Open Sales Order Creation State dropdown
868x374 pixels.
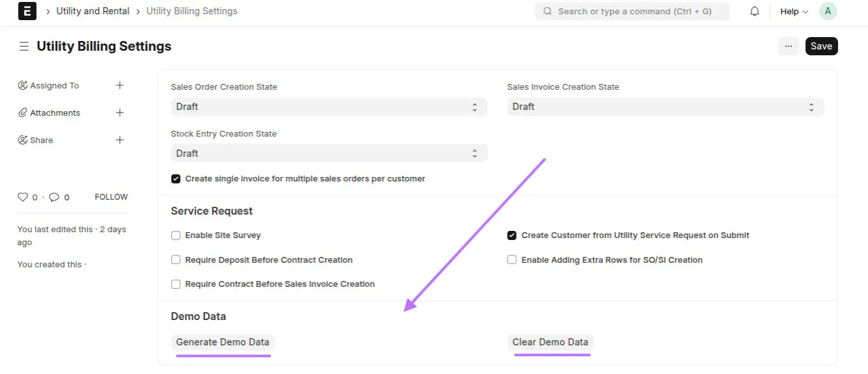(x=329, y=107)
